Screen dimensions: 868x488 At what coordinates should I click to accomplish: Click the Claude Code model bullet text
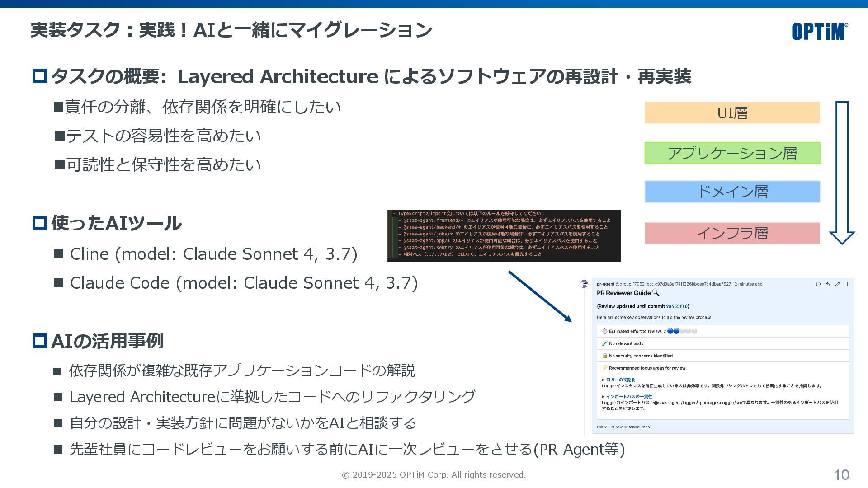(x=244, y=283)
